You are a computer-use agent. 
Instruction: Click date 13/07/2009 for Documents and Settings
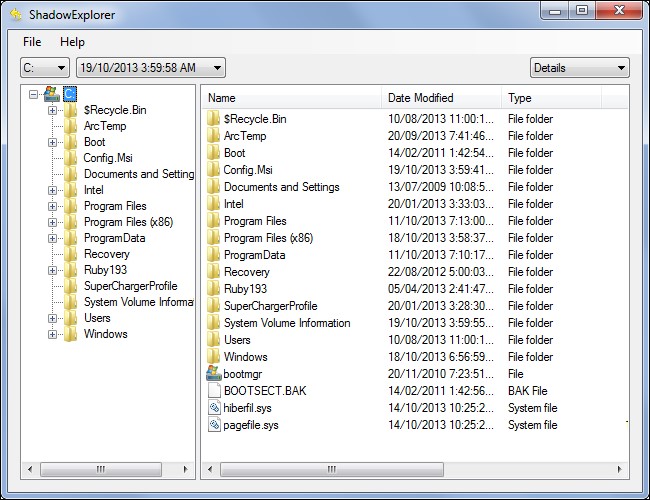coord(441,187)
